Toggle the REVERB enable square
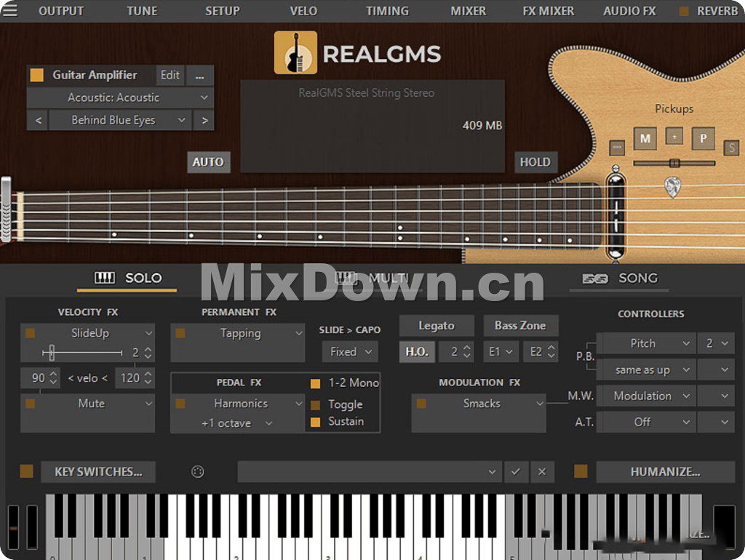This screenshot has width=745, height=560. point(684,11)
